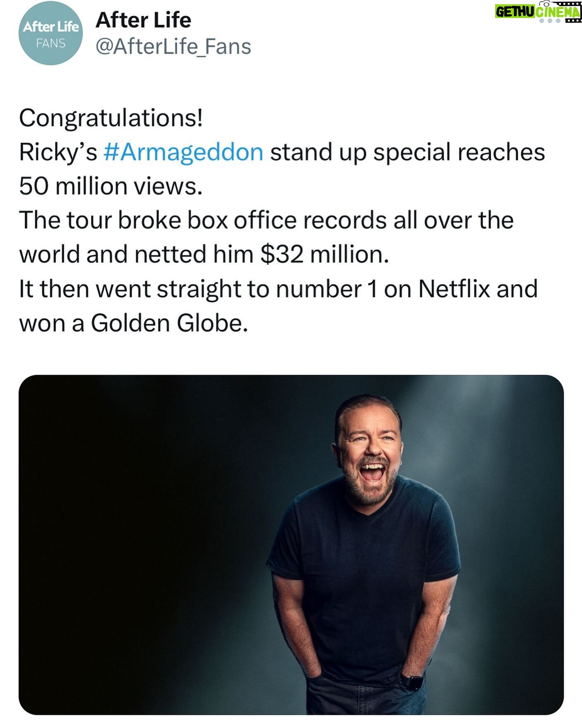Screen dimensions: 582x728
Task: Click the word Ricky's in tweet
Action: click(58, 152)
